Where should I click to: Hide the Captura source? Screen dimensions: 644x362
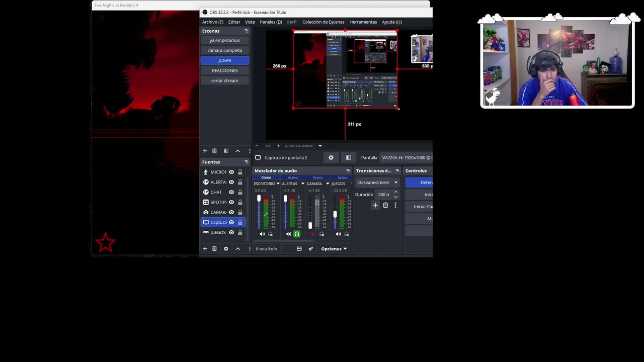click(x=231, y=222)
